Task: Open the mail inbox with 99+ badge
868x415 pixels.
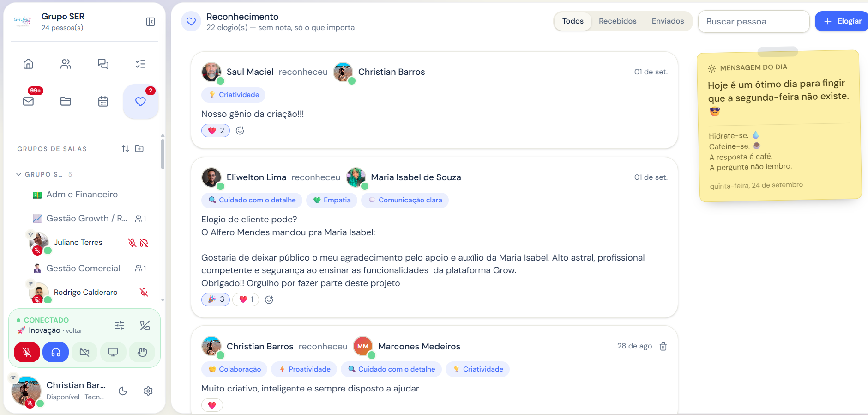Action: click(29, 101)
